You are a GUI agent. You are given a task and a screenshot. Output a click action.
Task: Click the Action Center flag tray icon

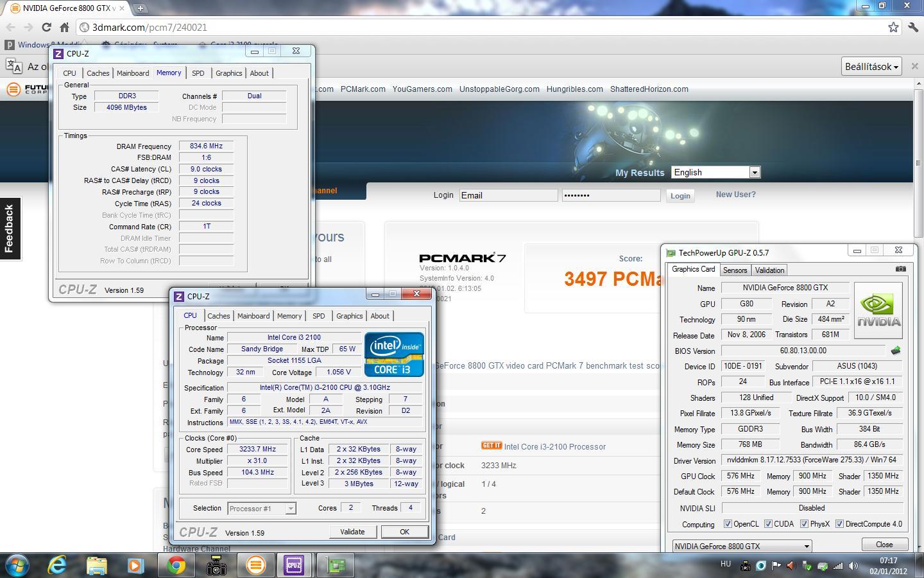(x=776, y=566)
